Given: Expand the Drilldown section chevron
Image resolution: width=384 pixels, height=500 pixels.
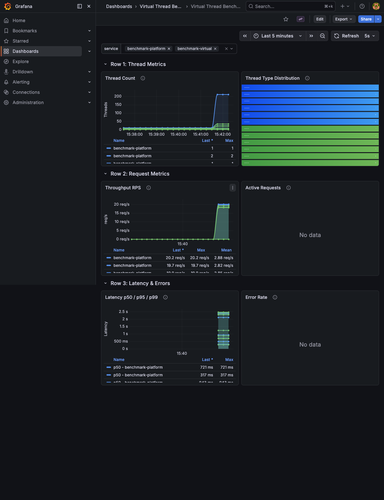Looking at the screenshot, I should [89, 72].
